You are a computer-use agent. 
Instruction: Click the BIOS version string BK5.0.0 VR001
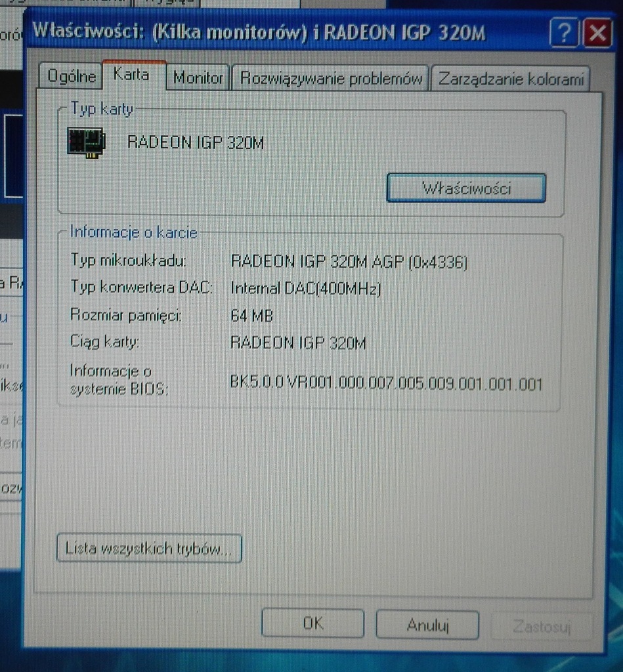click(386, 383)
